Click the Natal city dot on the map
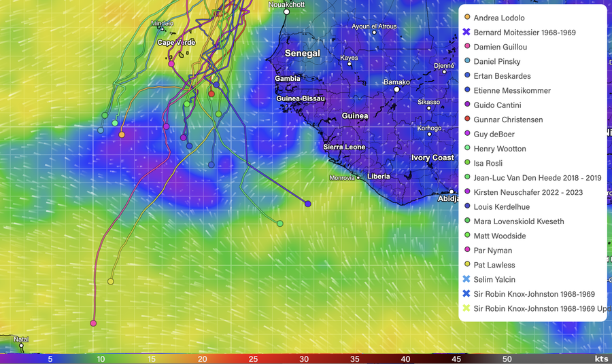This screenshot has width=612, height=364. (22, 346)
